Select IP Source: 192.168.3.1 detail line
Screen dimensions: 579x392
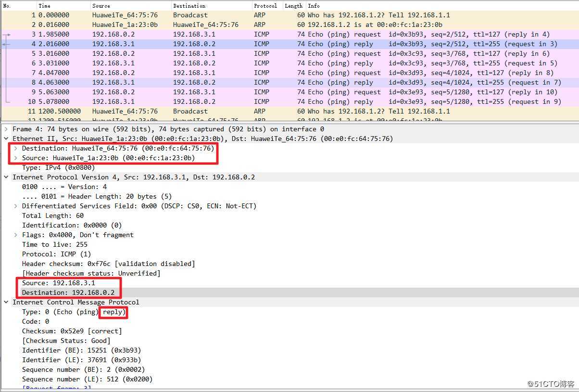pos(58,283)
